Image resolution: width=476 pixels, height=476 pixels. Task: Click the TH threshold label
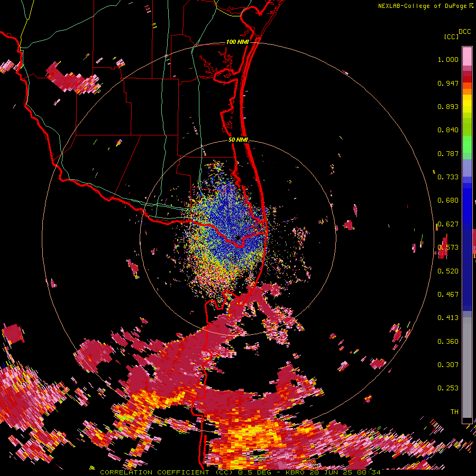pos(454,412)
